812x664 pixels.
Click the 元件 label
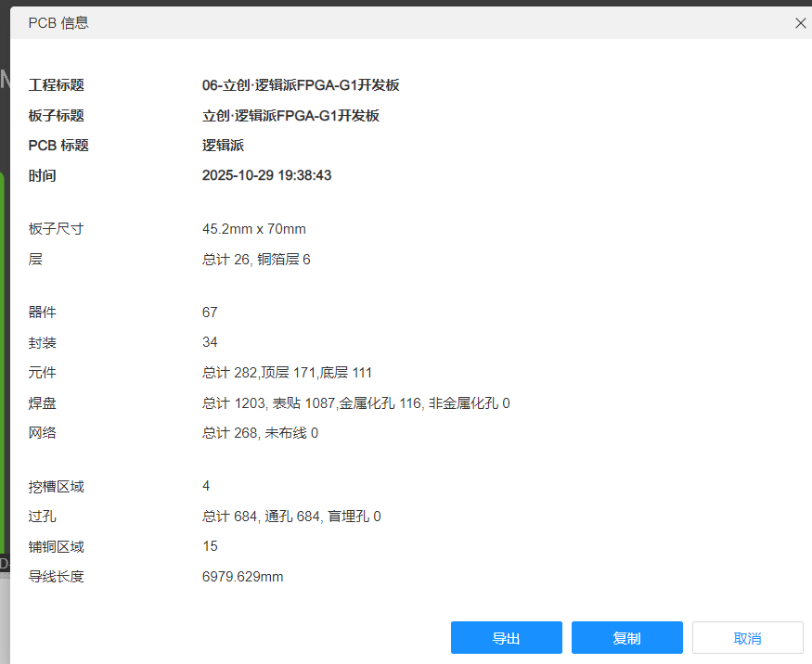(42, 373)
